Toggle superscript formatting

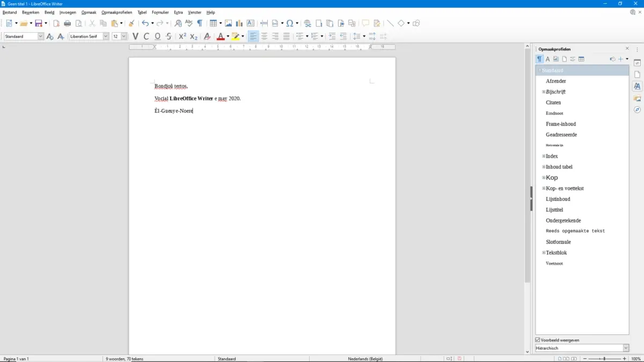[182, 36]
